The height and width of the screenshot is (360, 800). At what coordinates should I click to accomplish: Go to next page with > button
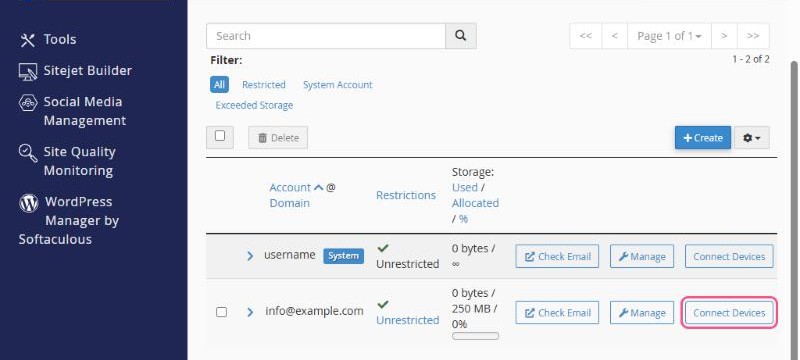[x=724, y=36]
